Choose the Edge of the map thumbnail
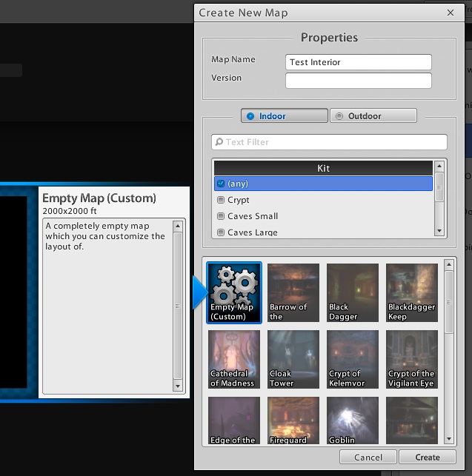 click(x=234, y=420)
